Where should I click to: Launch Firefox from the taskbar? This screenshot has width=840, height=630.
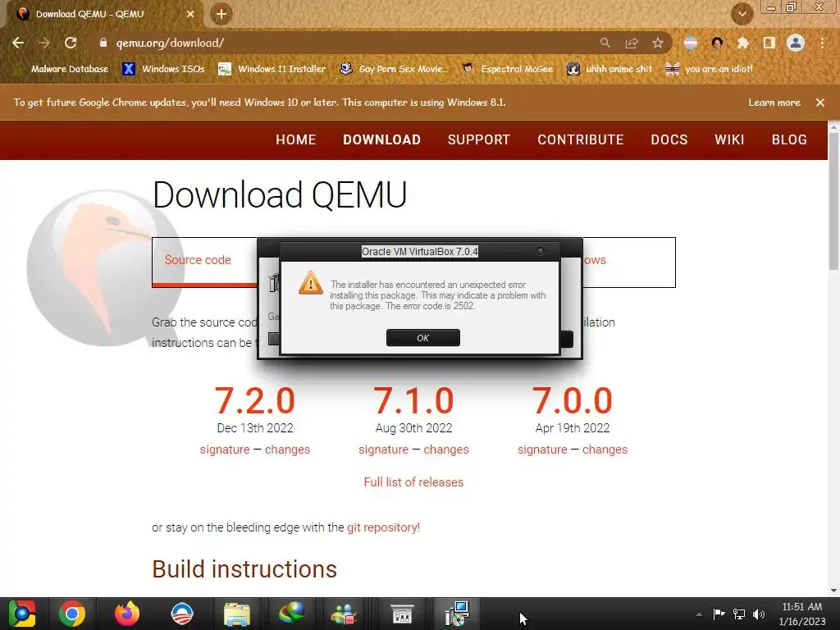click(x=127, y=614)
